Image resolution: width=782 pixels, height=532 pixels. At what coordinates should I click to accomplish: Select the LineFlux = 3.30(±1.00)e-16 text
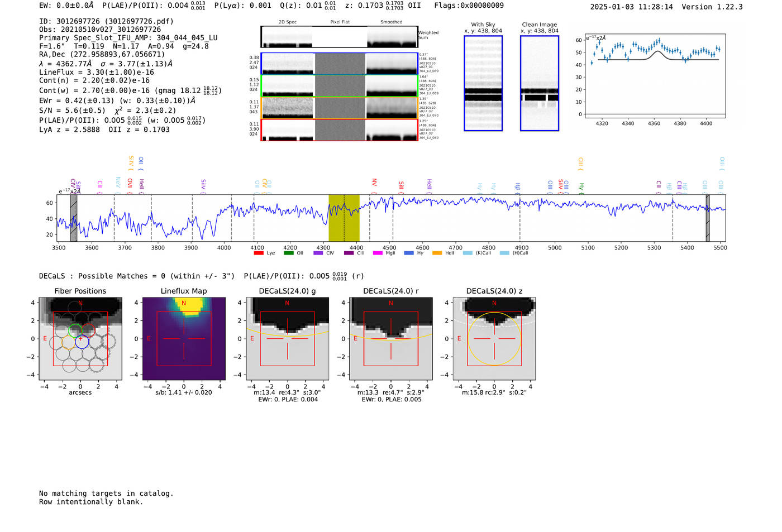97,73
